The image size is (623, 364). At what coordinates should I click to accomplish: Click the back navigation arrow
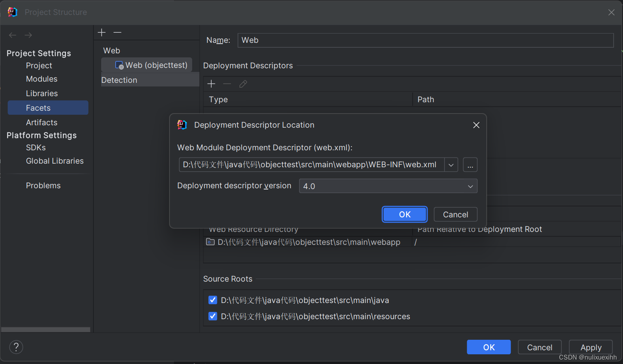[12, 35]
